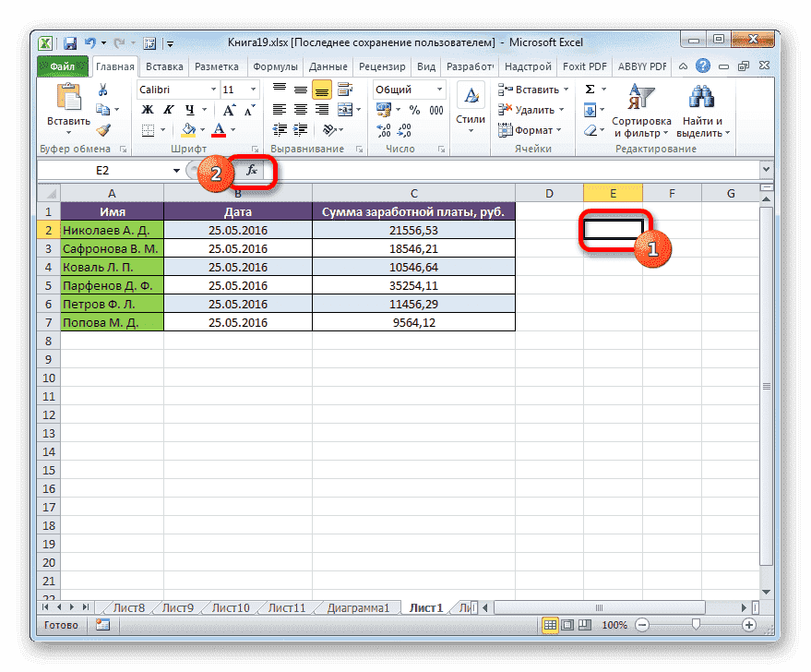Select cell containing 35254,11

click(412, 285)
